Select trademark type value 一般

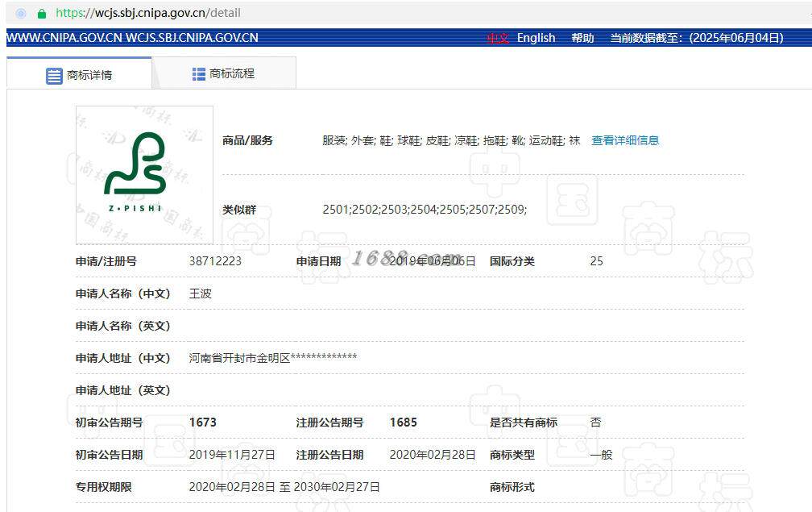point(601,455)
